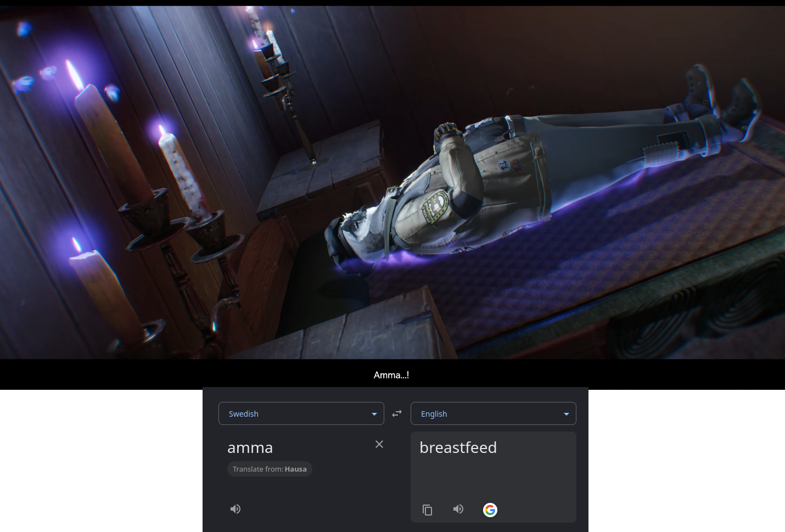Open translation in Google via G icon
785x532 pixels.
click(490, 510)
